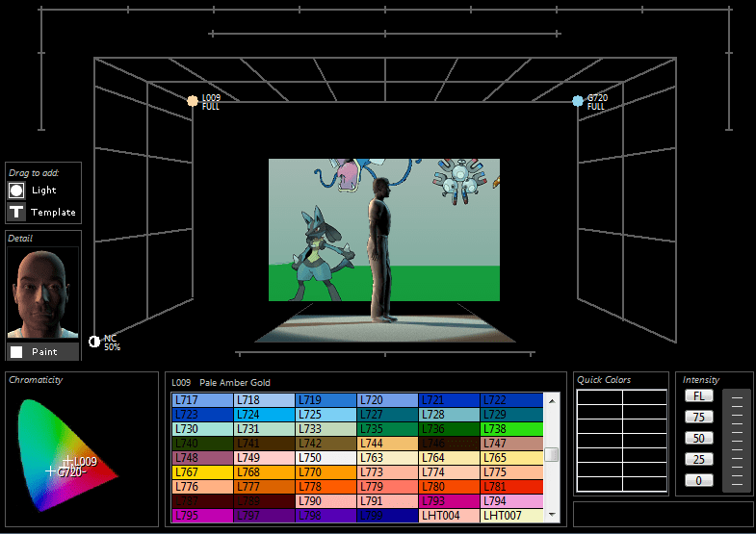Image resolution: width=756 pixels, height=534 pixels.
Task: Pick the L728 color swatch
Action: pos(450,414)
